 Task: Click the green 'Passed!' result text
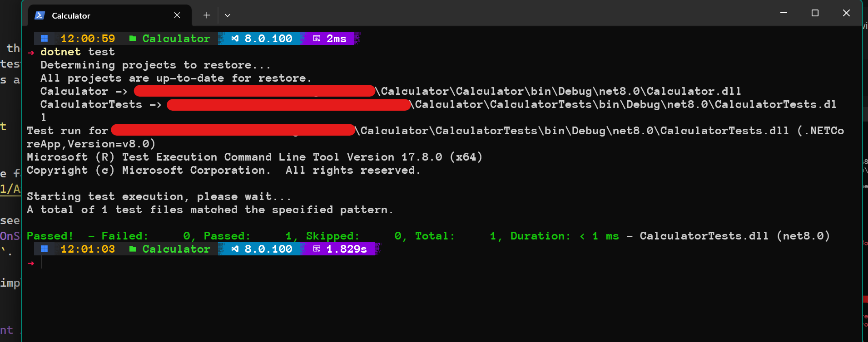[50, 236]
